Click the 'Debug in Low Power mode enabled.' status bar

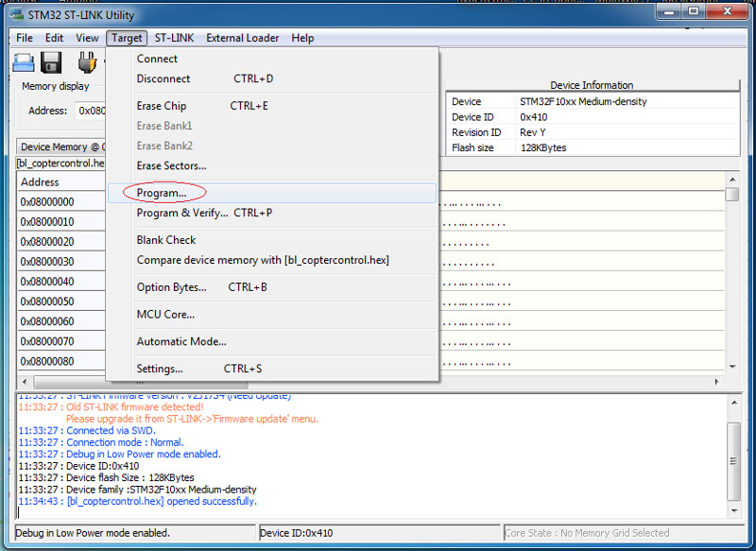135,533
